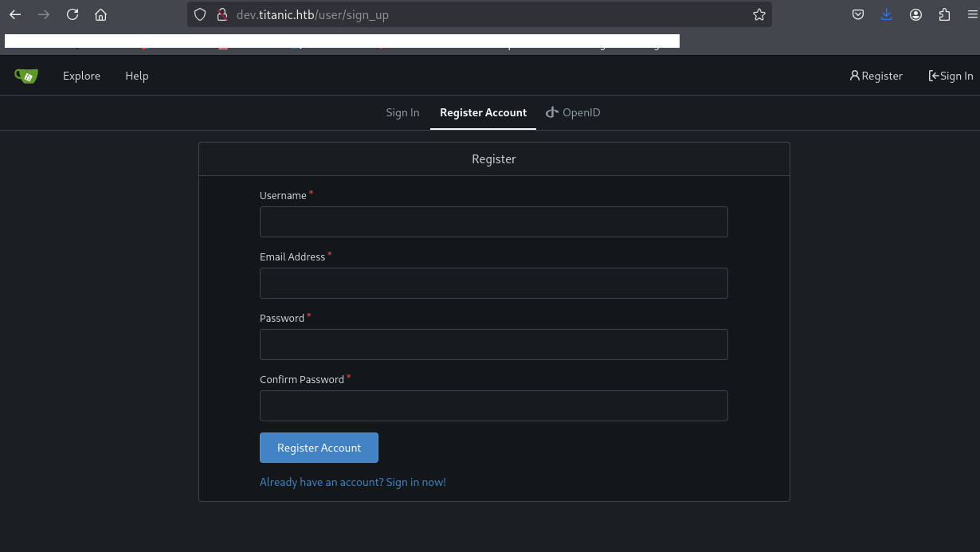Click into the Confirm Password field
Image resolution: width=980 pixels, height=552 pixels.
tap(493, 405)
